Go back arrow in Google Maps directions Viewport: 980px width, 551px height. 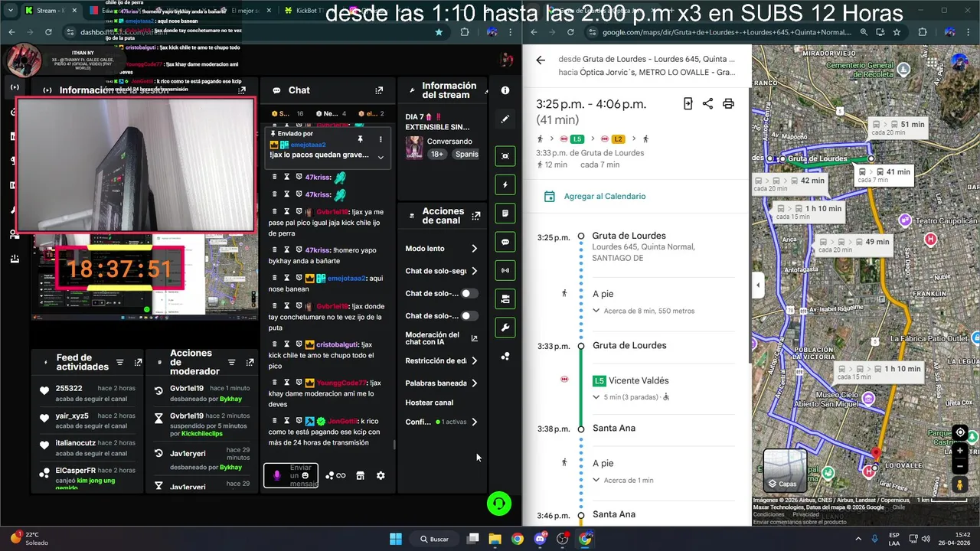(541, 60)
